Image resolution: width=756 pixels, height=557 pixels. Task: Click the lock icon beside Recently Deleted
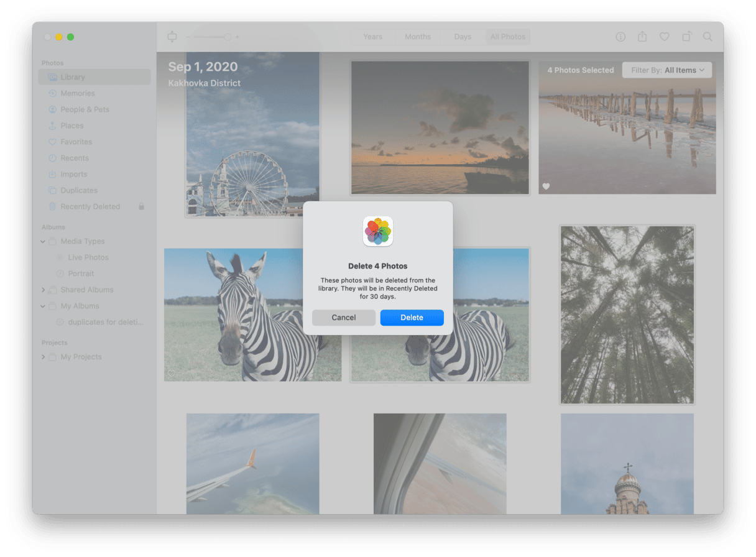click(x=142, y=206)
